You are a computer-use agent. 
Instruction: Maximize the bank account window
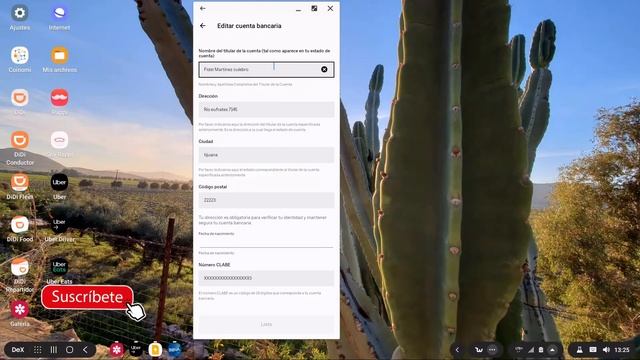point(314,8)
